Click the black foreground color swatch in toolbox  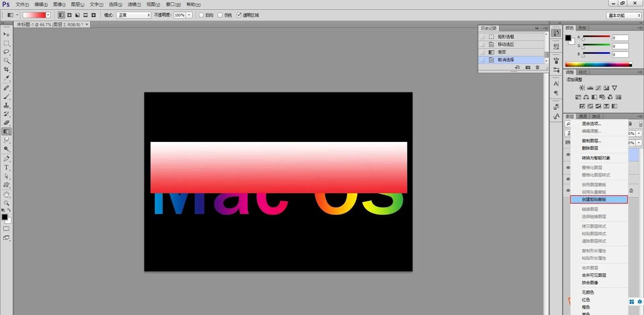point(5,217)
